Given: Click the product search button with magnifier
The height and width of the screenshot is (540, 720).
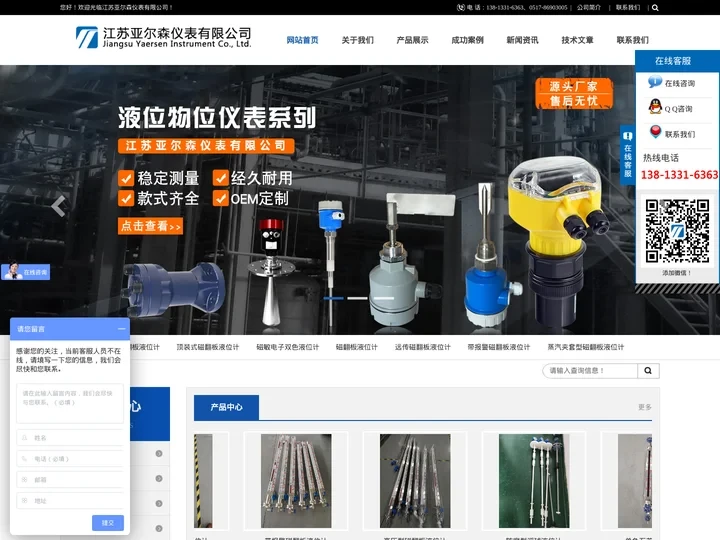Looking at the screenshot, I should coord(648,371).
